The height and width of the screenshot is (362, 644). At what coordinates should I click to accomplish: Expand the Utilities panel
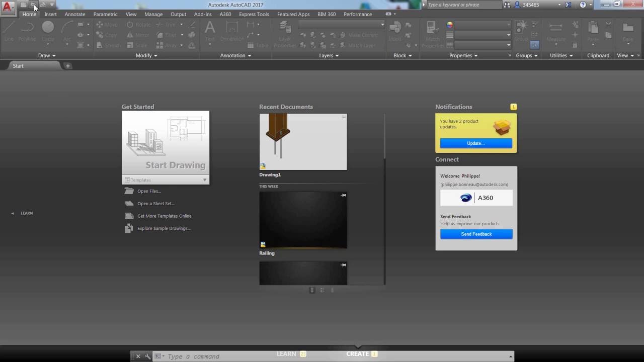tap(561, 55)
